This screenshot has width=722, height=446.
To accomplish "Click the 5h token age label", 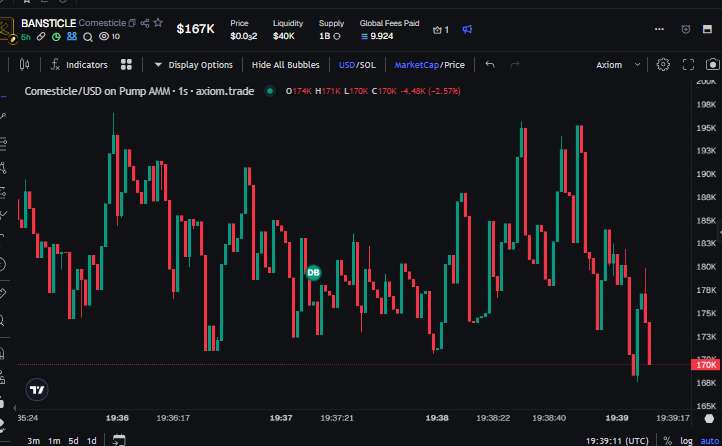I will (x=26, y=37).
